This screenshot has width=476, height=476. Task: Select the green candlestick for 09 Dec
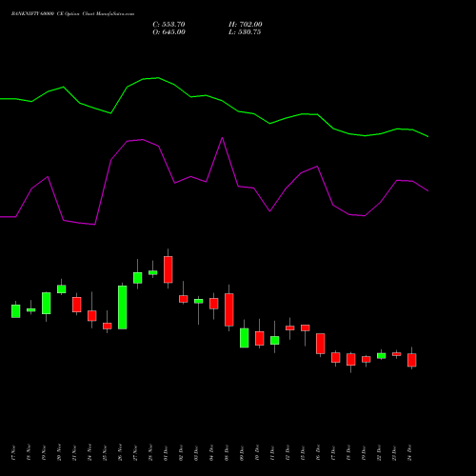(x=245, y=338)
